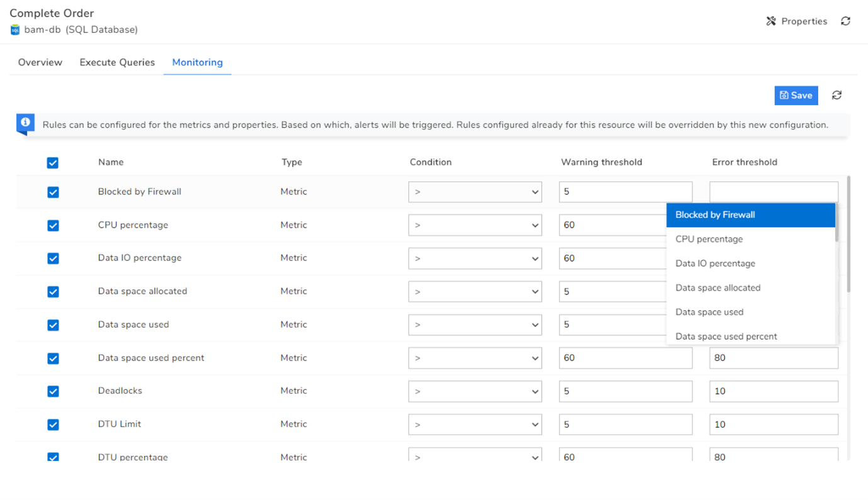Viewport: 868px width, 500px height.
Task: Open the Execute Queries tab
Action: [117, 62]
